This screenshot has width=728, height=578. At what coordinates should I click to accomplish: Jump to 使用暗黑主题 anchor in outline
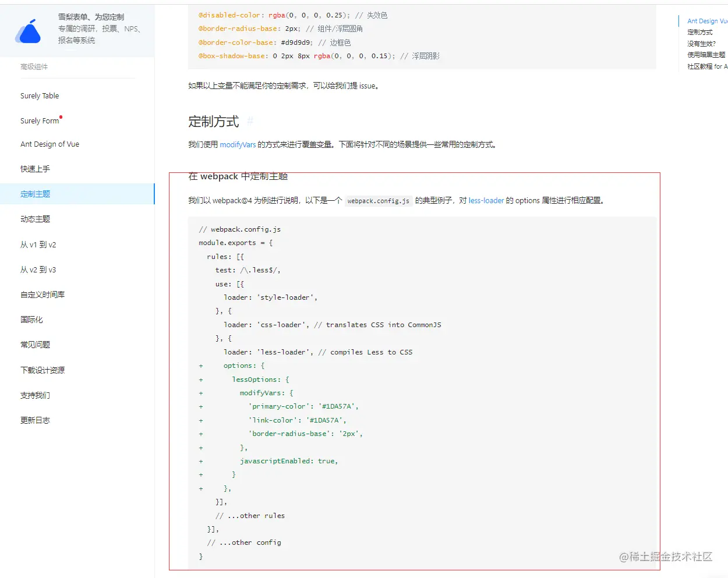point(706,55)
